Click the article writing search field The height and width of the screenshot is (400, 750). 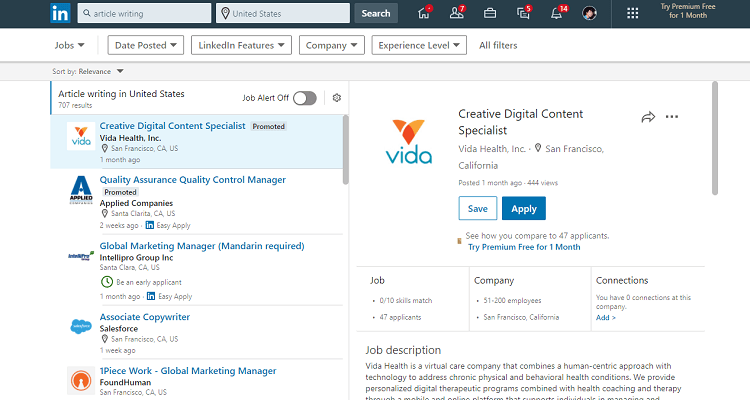point(144,13)
